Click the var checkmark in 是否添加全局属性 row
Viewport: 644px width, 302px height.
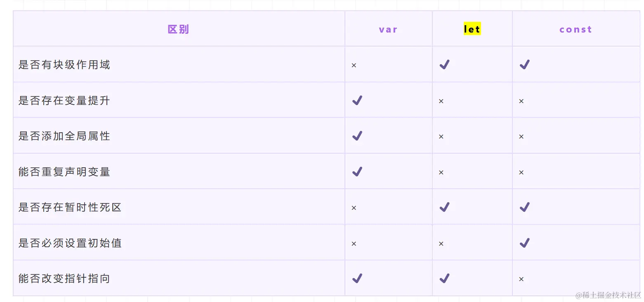(357, 136)
